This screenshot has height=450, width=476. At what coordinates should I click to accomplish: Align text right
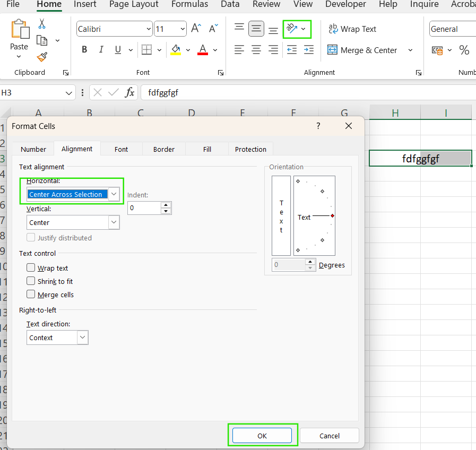pos(273,49)
